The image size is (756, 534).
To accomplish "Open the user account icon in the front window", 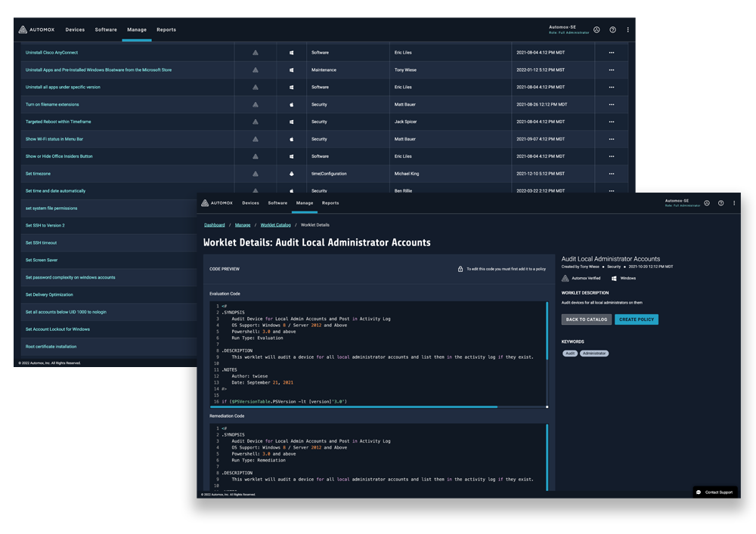I will (x=707, y=203).
